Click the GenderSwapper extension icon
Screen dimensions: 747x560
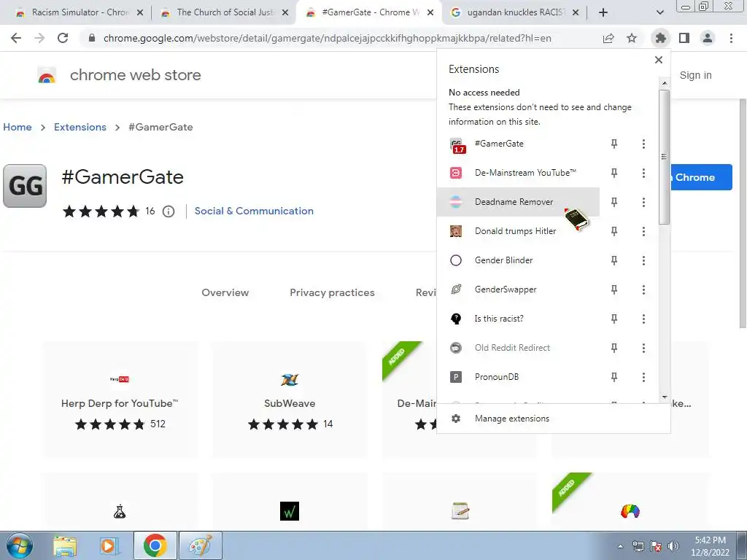(x=456, y=289)
